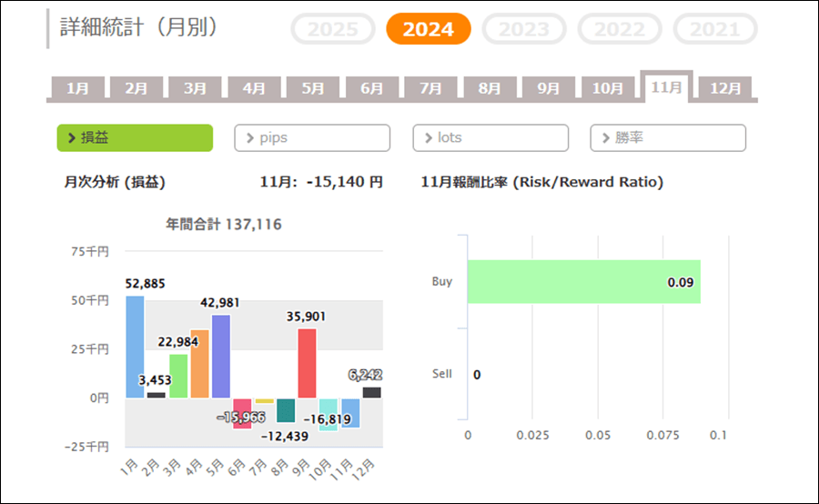Show the lots metric view

point(490,137)
